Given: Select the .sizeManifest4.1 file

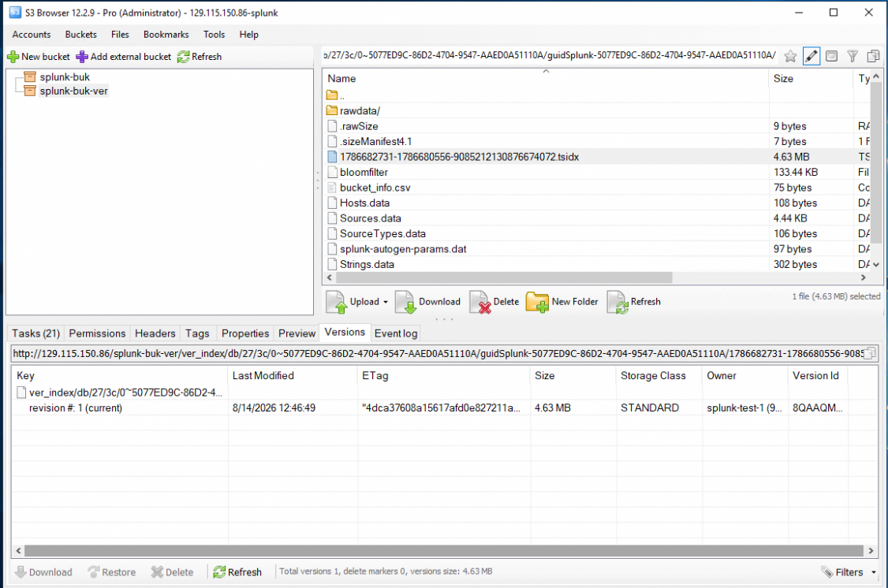Looking at the screenshot, I should tap(369, 141).
